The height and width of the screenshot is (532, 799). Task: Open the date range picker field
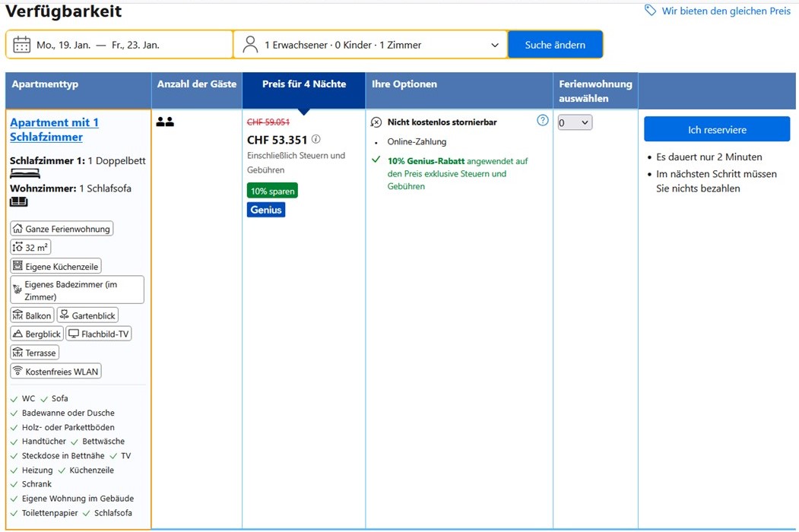pos(119,45)
